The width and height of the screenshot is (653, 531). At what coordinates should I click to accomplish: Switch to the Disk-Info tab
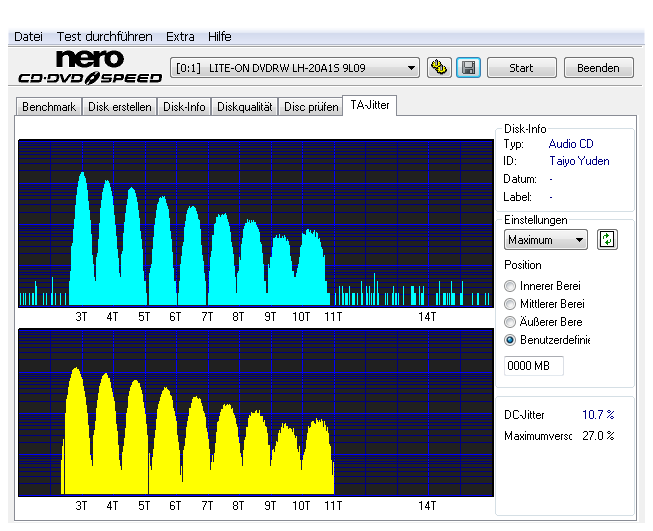pyautogui.click(x=184, y=107)
